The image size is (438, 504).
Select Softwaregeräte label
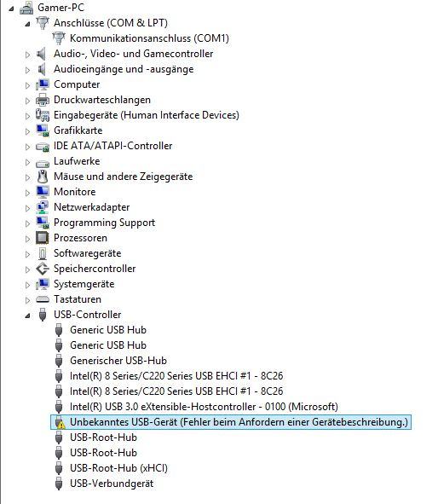pos(87,253)
